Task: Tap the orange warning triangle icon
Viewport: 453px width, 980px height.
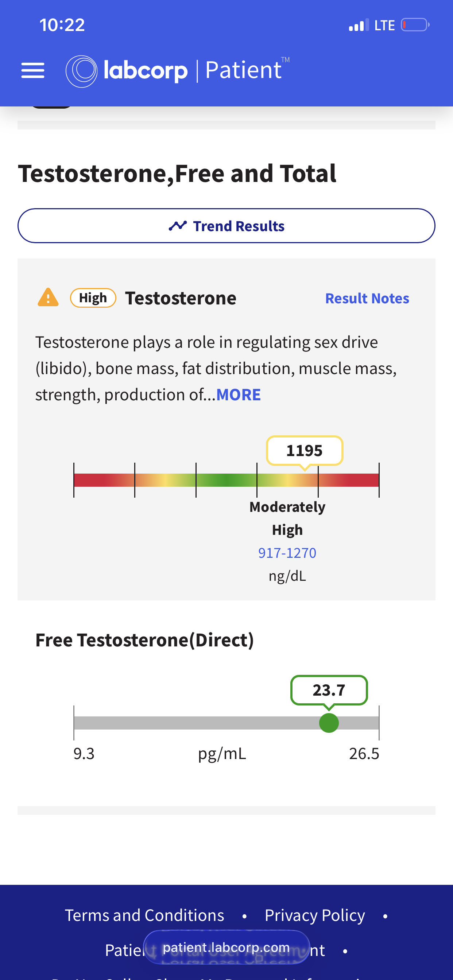Action: pyautogui.click(x=48, y=297)
